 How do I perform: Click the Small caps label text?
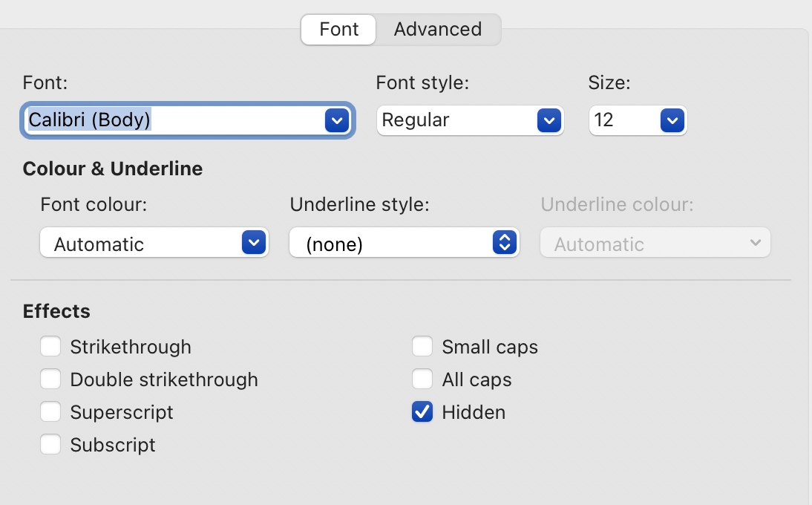coord(490,347)
